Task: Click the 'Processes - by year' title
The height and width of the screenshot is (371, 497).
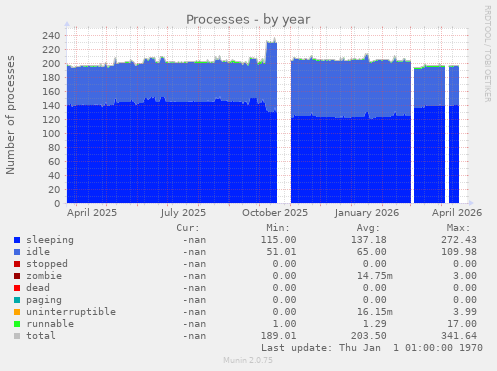Action: click(248, 20)
